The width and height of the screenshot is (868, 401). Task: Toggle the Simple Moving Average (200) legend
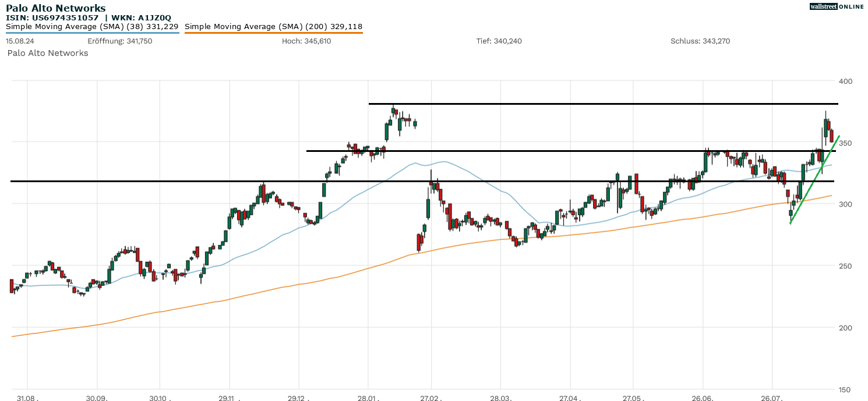pyautogui.click(x=273, y=26)
